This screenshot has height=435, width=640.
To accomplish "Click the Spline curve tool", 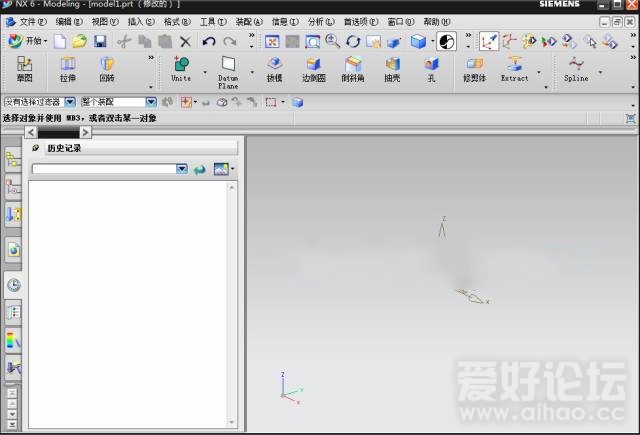I will tap(576, 68).
